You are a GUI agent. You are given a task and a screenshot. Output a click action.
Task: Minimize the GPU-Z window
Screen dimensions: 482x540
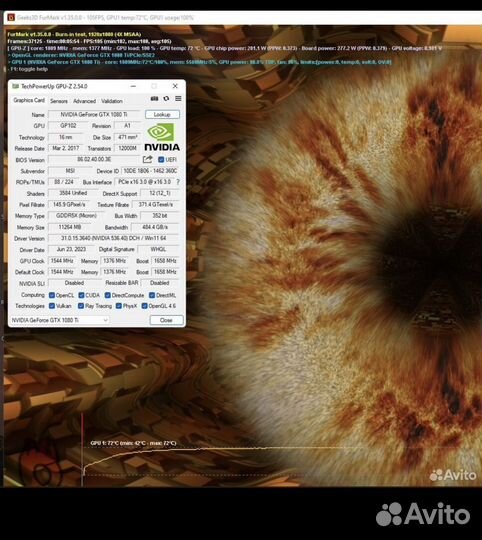pyautogui.click(x=133, y=86)
